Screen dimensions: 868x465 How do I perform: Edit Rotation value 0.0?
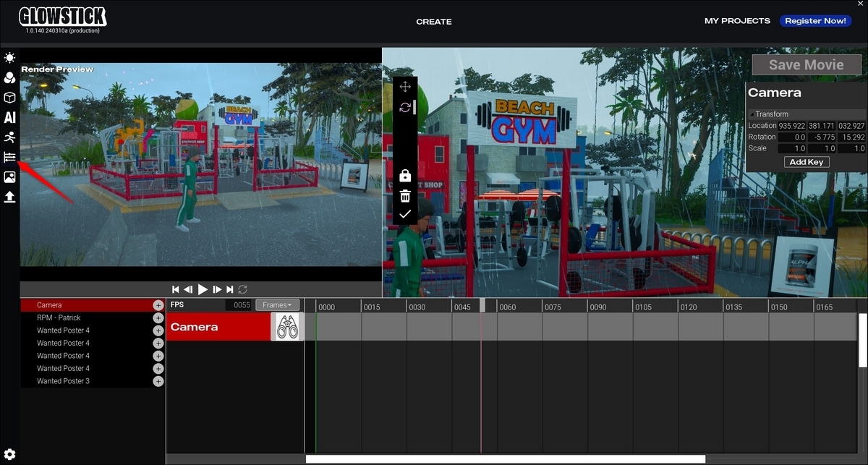pos(792,137)
